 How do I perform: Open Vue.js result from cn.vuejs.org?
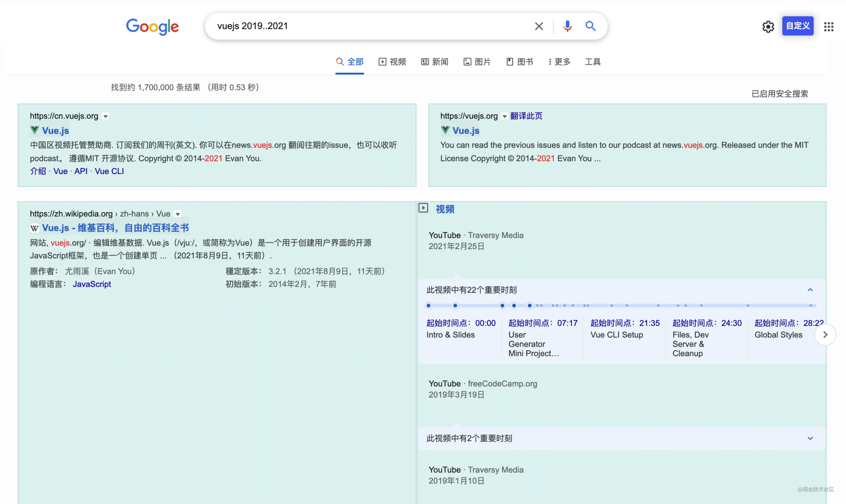(x=55, y=131)
